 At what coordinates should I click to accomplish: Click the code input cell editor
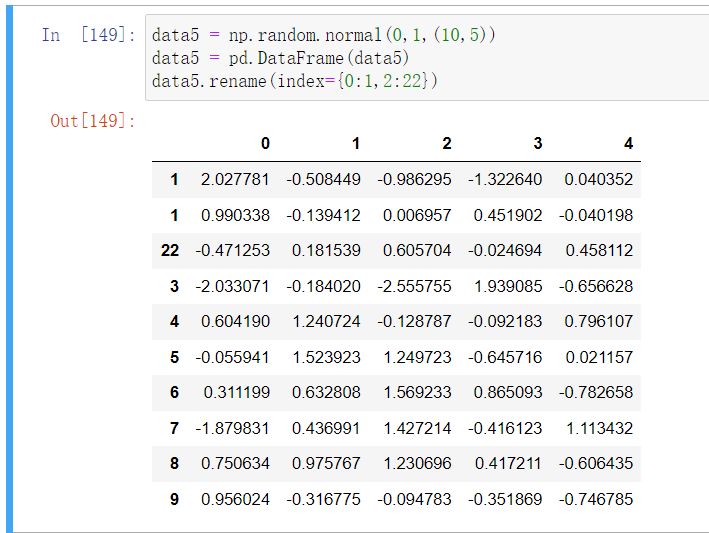point(427,57)
